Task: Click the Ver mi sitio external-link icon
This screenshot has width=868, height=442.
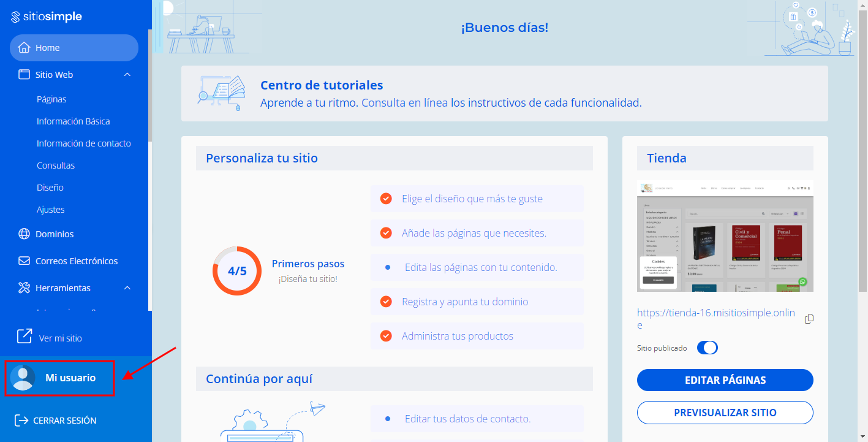Action: 24,337
